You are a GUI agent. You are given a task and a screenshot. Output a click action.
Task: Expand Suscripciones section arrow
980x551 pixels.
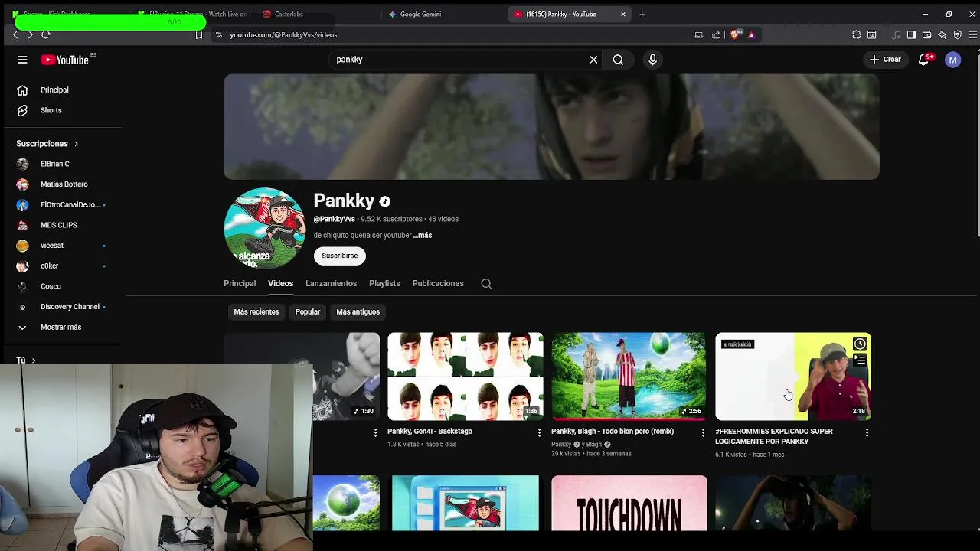76,144
